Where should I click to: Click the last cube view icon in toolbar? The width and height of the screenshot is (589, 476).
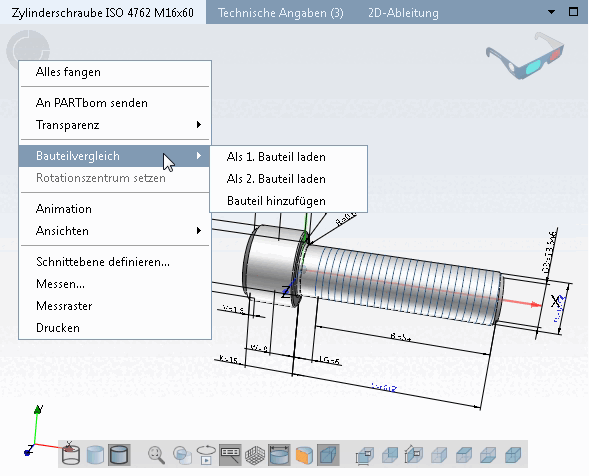click(513, 455)
